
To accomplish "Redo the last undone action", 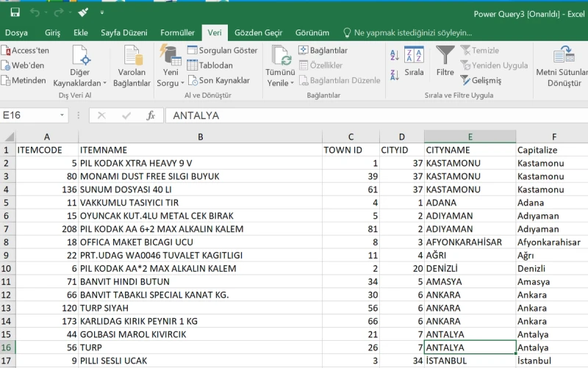I will point(59,12).
